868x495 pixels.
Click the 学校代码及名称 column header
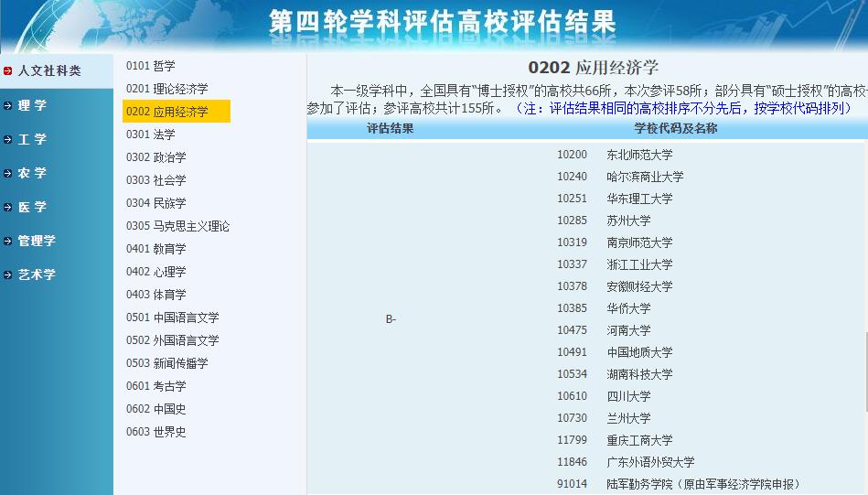675,128
